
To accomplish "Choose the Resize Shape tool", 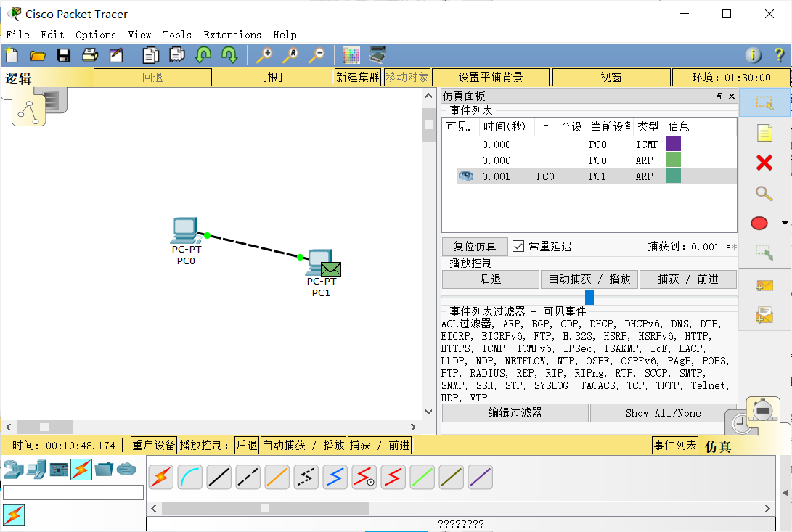I will tap(764, 252).
